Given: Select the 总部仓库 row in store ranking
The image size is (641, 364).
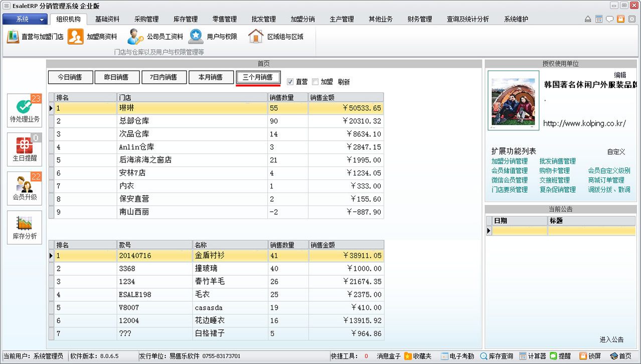Looking at the screenshot, I should tap(134, 121).
